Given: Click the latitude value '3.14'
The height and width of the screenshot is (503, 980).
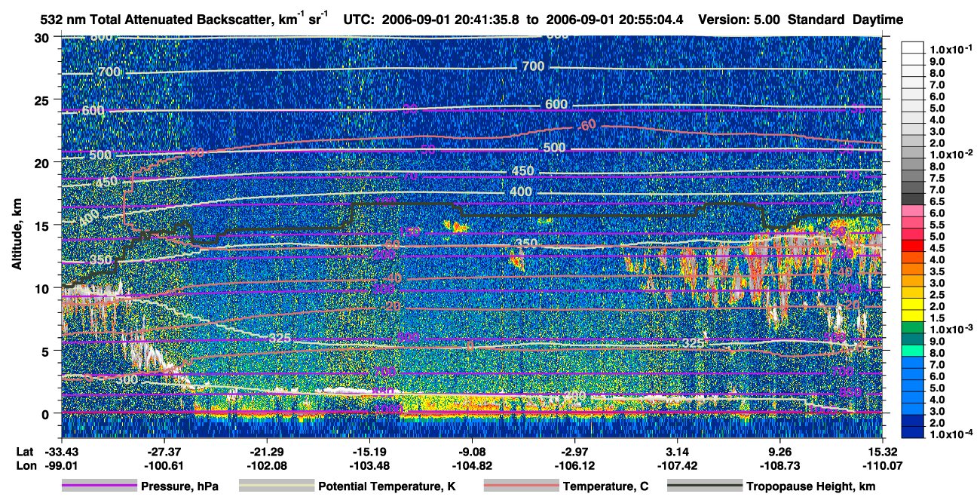Looking at the screenshot, I should (678, 450).
